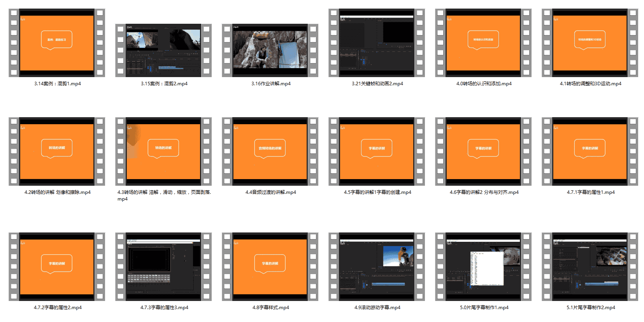The image size is (644, 322).
Task: Select the 4.7.2字幕的属性2.mp4 video thumbnail
Action: click(x=57, y=267)
